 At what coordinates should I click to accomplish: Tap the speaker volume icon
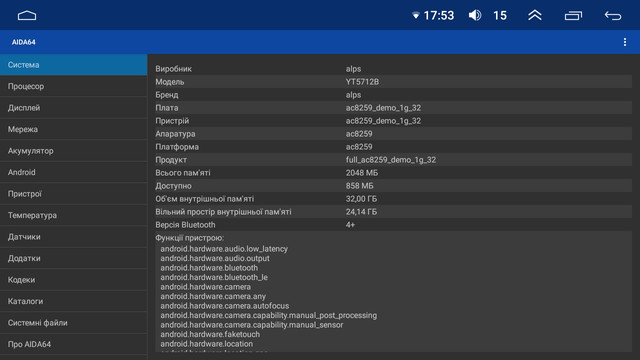[475, 16]
